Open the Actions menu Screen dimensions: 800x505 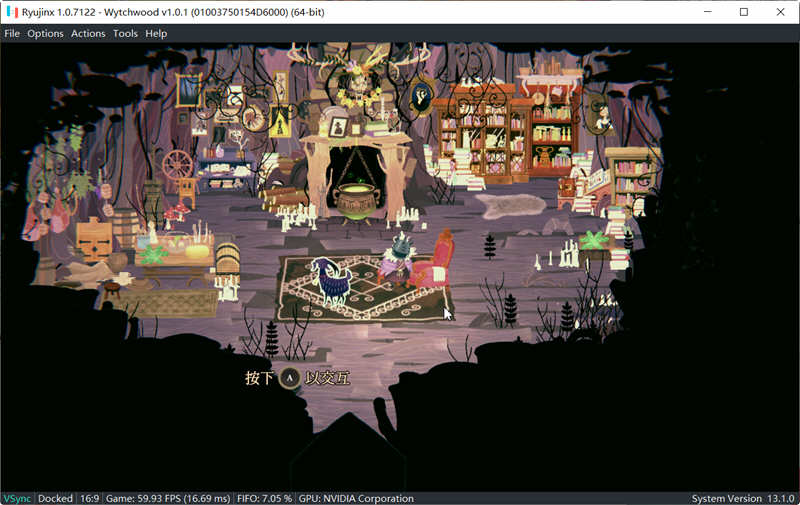88,34
